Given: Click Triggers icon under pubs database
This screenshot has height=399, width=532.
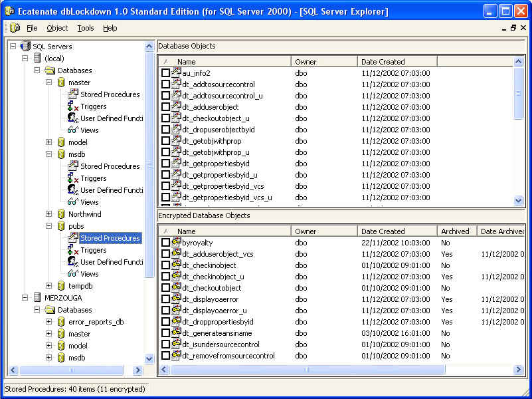Looking at the screenshot, I should [x=73, y=250].
